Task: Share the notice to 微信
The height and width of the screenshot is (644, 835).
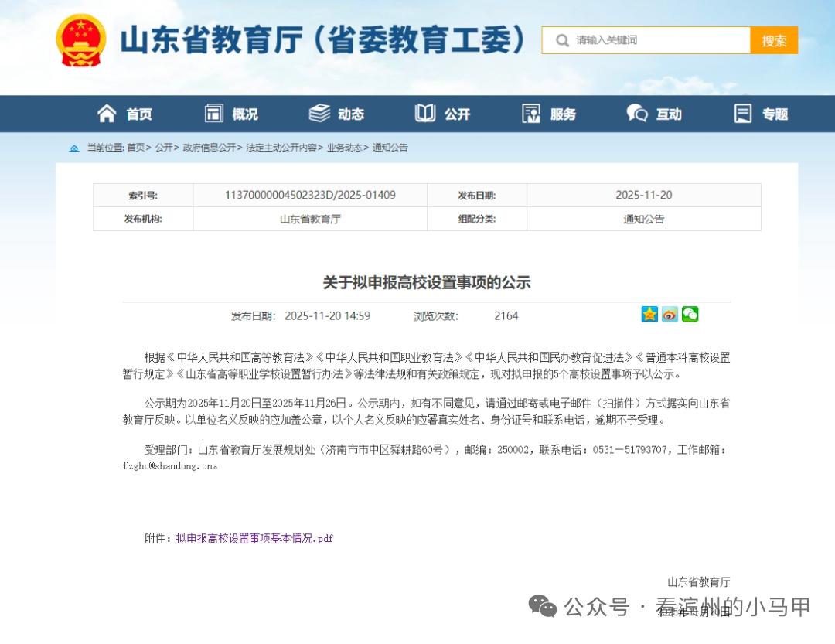Action: coord(690,314)
